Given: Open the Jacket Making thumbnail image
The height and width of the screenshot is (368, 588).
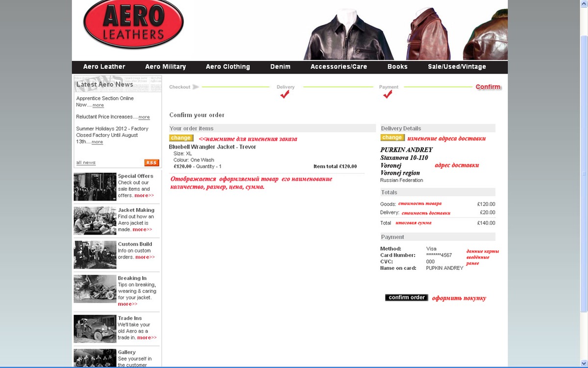Looking at the screenshot, I should pos(95,221).
